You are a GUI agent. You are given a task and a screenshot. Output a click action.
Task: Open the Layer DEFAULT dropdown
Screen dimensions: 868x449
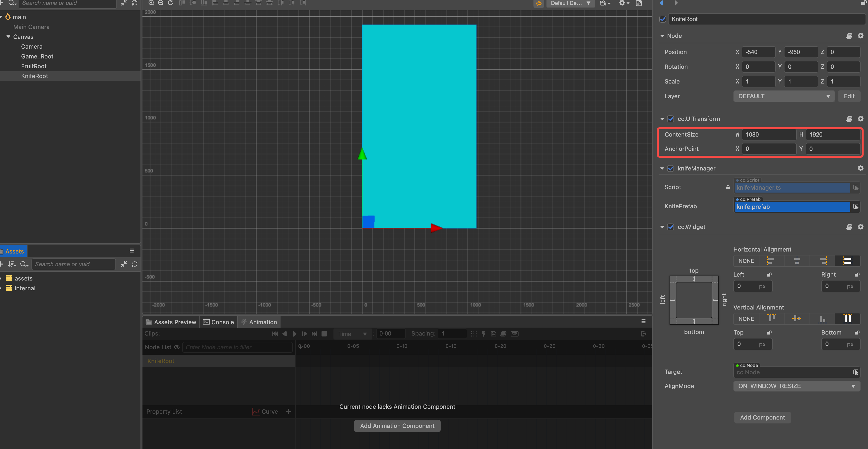[x=784, y=96]
